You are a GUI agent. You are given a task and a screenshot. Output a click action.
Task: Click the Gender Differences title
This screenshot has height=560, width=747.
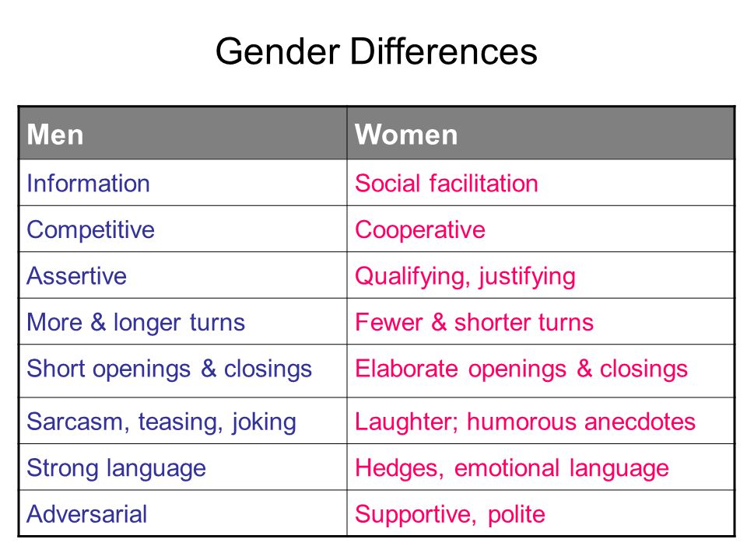point(377,52)
